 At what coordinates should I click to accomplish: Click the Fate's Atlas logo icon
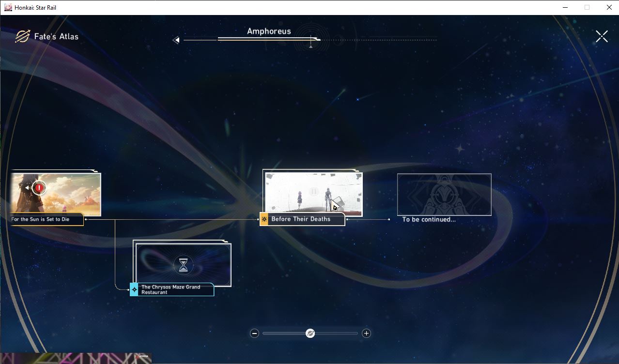[22, 36]
